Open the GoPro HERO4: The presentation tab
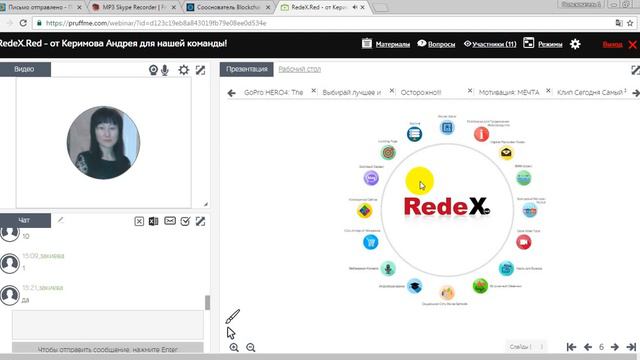Image resolution: width=640 pixels, height=360 pixels. tap(273, 93)
